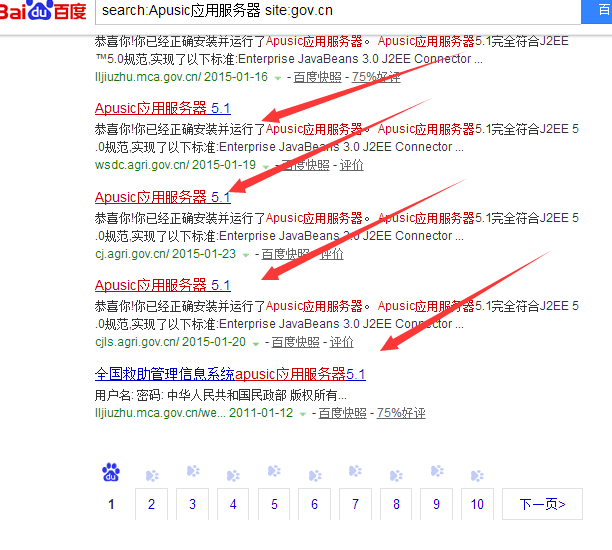Open 全国救助管理信息系统apusic应用服务器5.1 link
The width and height of the screenshot is (612, 550).
230,374
